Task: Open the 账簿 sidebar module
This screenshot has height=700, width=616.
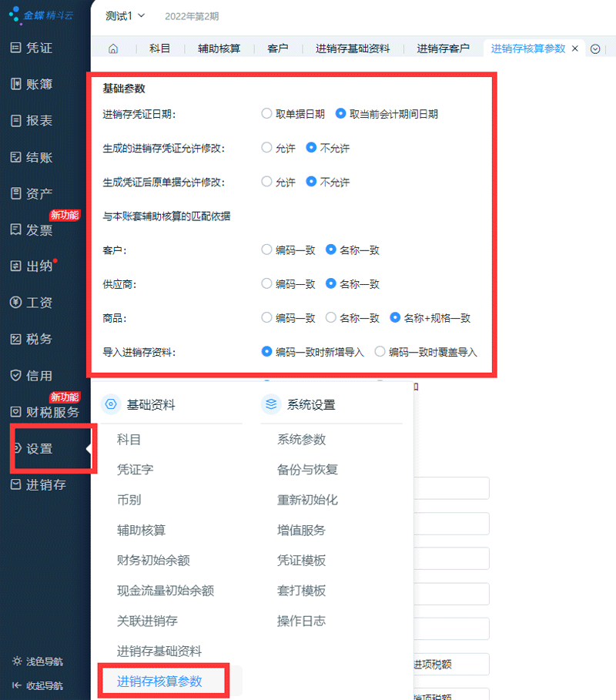Action: [32, 84]
